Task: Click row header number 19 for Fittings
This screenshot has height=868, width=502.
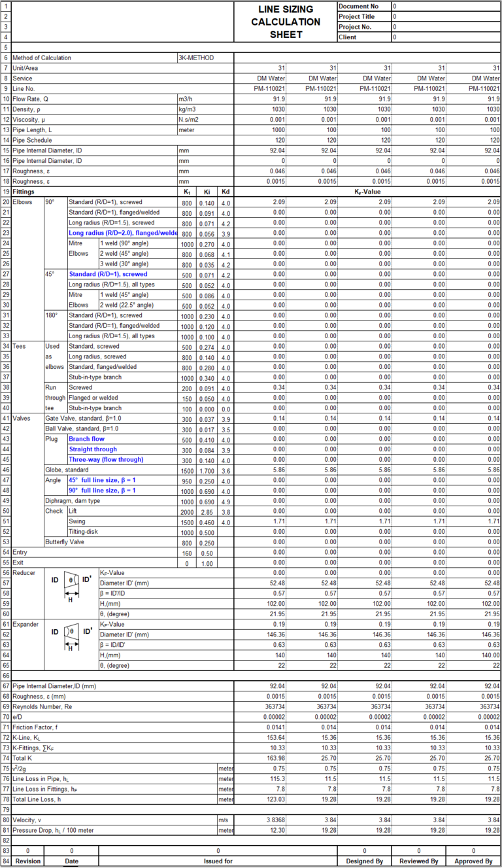Action: pyautogui.click(x=6, y=192)
